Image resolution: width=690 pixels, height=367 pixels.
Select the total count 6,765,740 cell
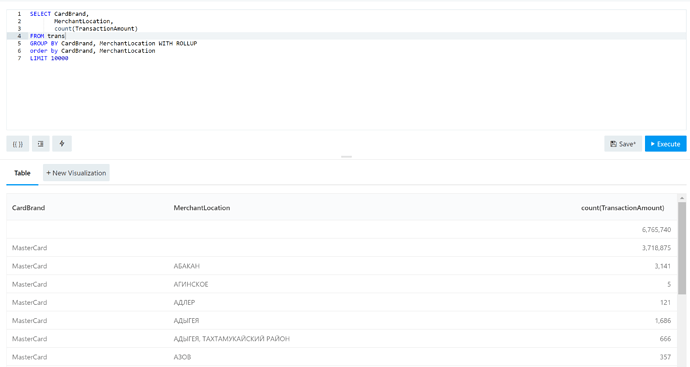656,230
